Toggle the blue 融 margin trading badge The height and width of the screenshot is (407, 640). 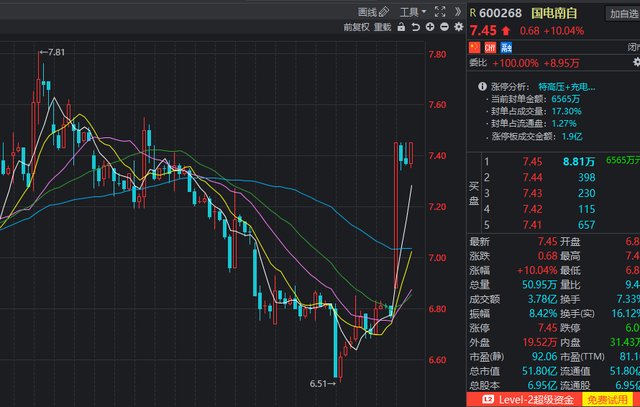505,47
